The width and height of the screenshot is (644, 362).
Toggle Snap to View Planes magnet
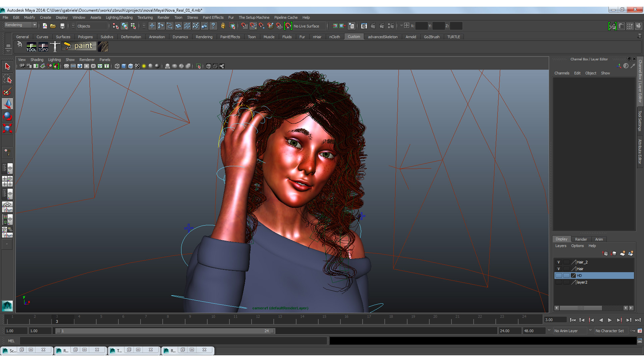pyautogui.click(x=279, y=26)
